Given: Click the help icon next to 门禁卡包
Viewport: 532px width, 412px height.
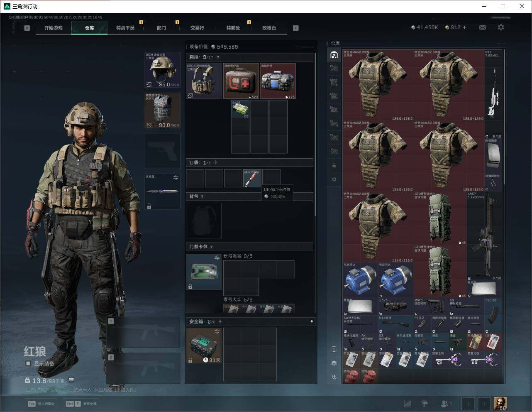Looking at the screenshot, I should tap(211, 247).
